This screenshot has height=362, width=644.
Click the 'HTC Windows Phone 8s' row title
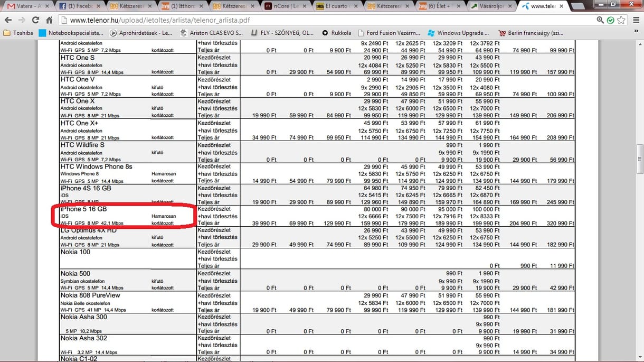[96, 166]
